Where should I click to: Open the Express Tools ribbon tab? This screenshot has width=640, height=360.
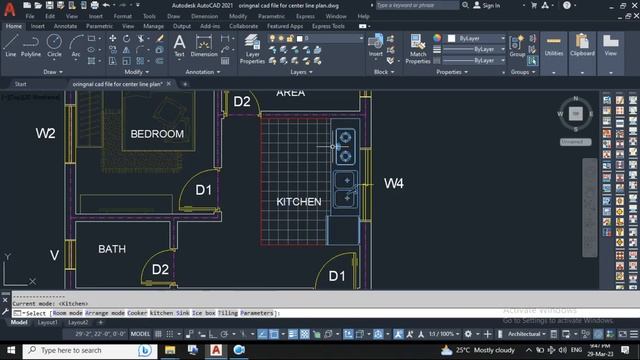tap(328, 26)
